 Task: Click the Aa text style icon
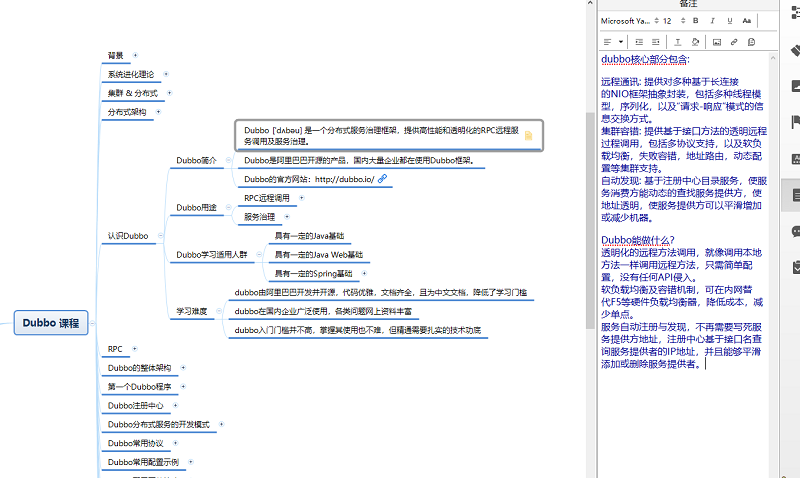point(746,21)
